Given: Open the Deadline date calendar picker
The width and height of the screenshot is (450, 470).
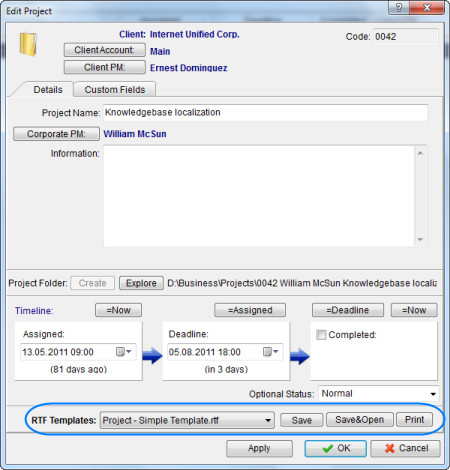Looking at the screenshot, I should pyautogui.click(x=271, y=352).
